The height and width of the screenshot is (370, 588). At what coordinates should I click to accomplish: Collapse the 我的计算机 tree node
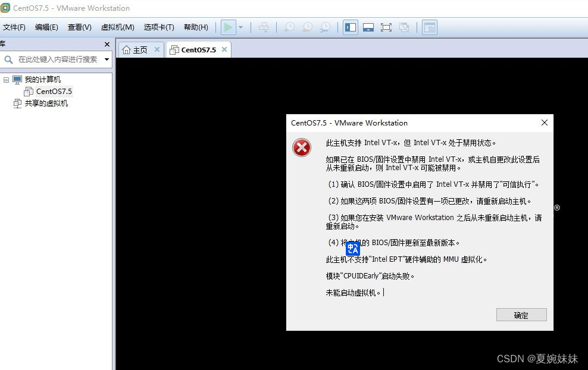6,79
